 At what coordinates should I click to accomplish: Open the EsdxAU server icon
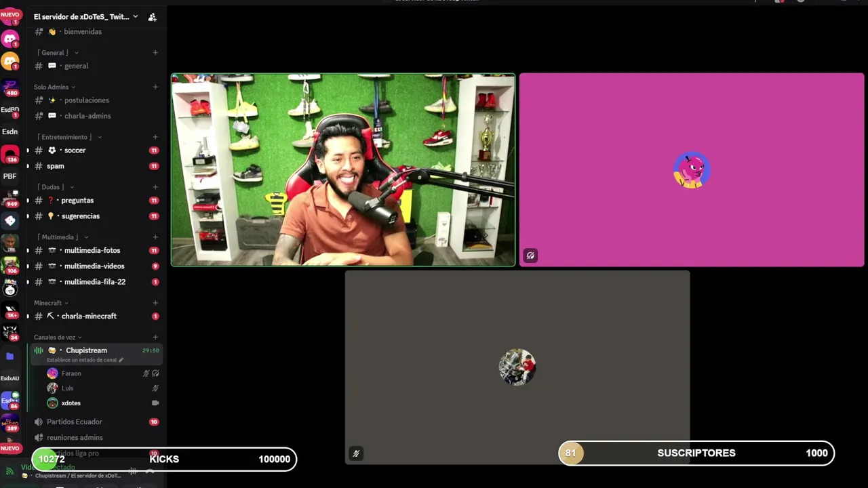[10, 378]
